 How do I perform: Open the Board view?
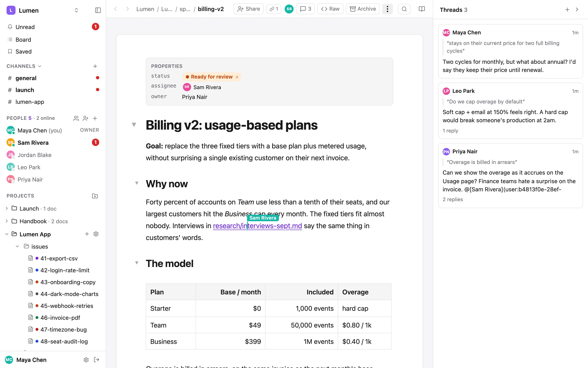click(53, 39)
